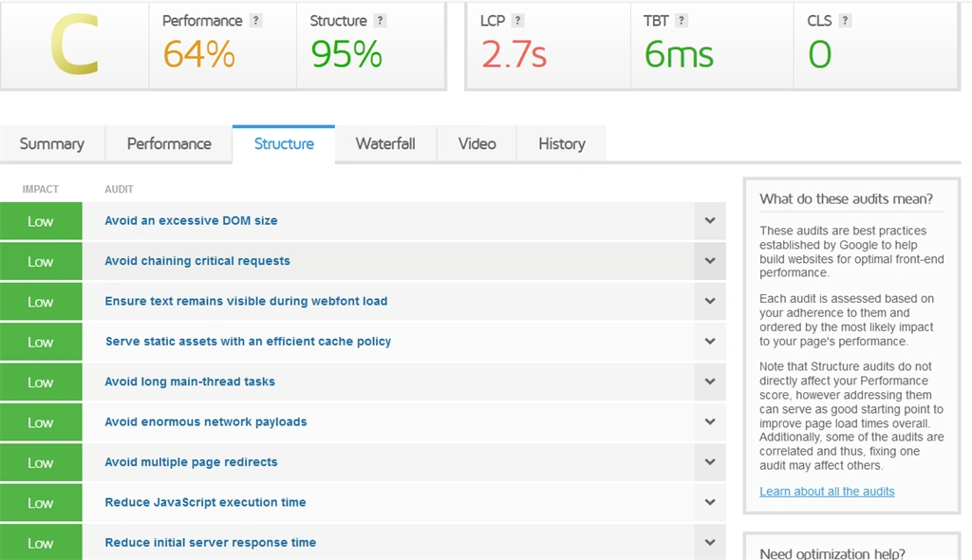Expand the efficient cache policy audit chevron
The image size is (972, 560).
pyautogui.click(x=710, y=342)
